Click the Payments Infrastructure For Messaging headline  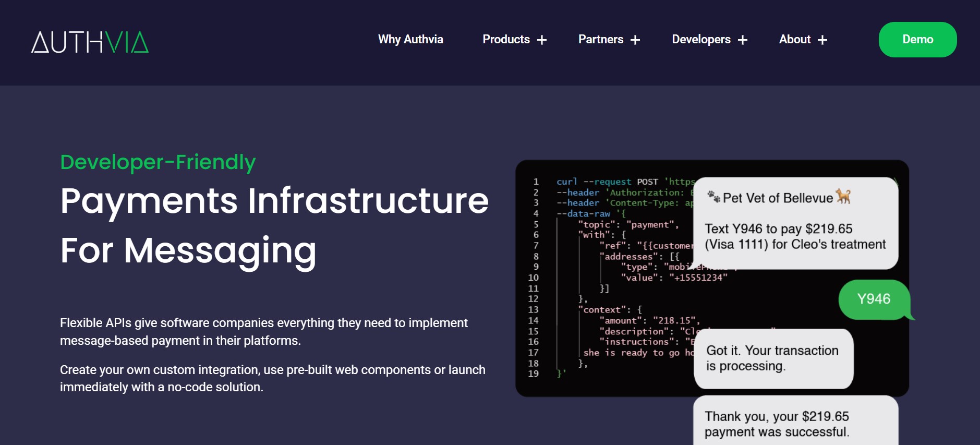[274, 225]
